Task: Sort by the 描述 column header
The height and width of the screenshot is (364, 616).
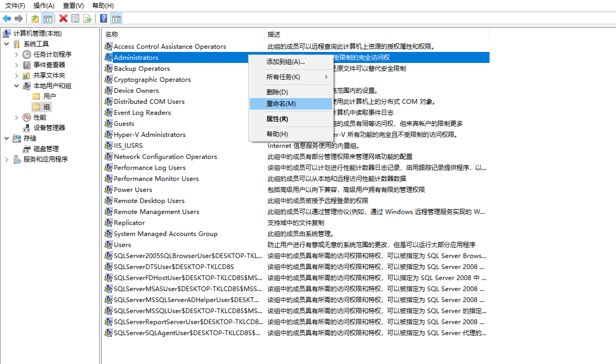Action: coord(377,34)
